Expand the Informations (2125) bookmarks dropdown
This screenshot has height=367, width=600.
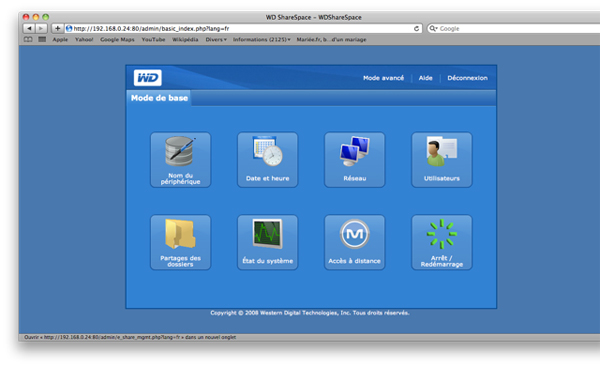(x=262, y=39)
